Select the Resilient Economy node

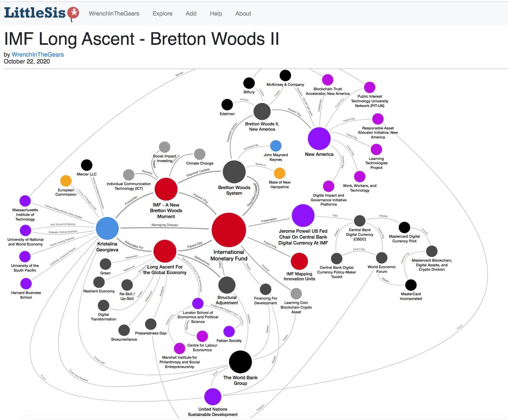pos(99,282)
